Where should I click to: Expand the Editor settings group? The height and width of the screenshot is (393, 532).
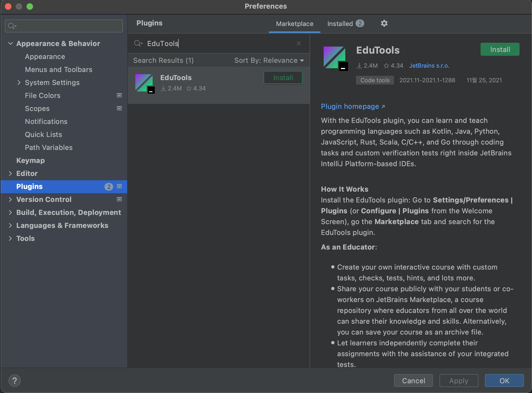pyautogui.click(x=11, y=173)
